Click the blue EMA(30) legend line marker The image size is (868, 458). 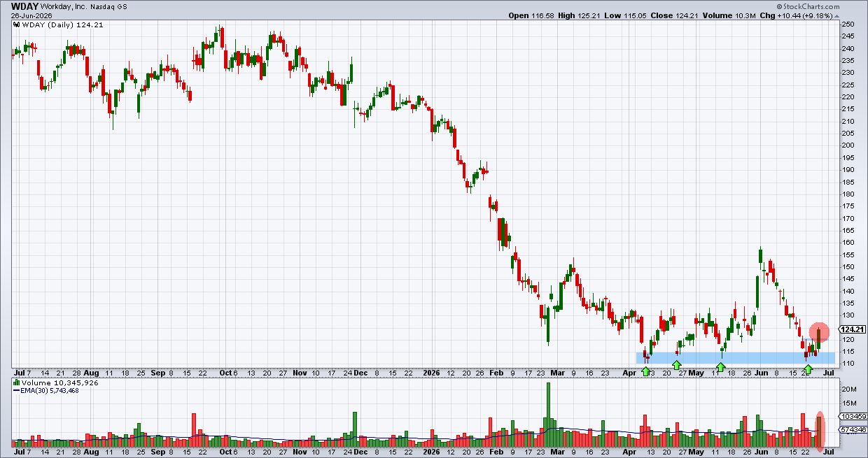[x=17, y=390]
